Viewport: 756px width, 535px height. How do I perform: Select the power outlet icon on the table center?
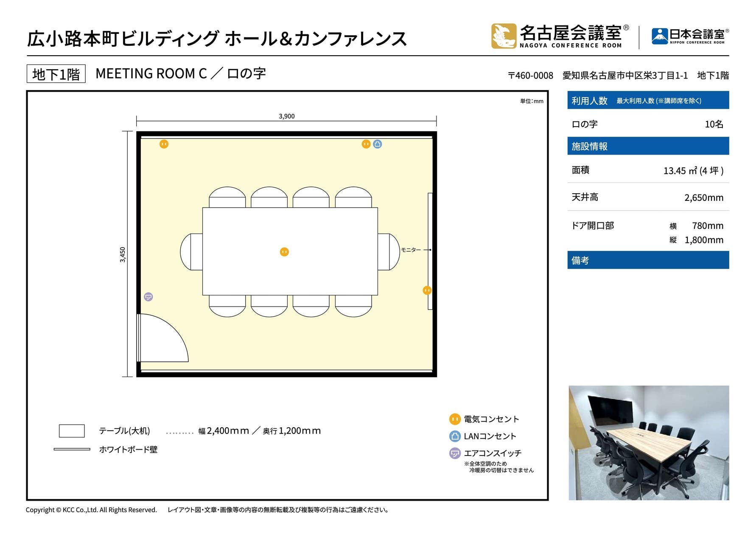pos(283,252)
